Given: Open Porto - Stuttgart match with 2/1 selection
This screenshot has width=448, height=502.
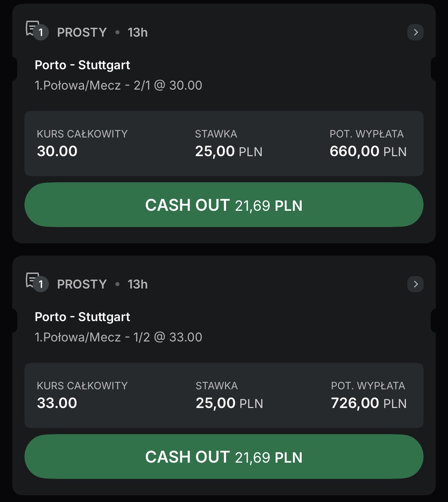Looking at the screenshot, I should coord(82,65).
